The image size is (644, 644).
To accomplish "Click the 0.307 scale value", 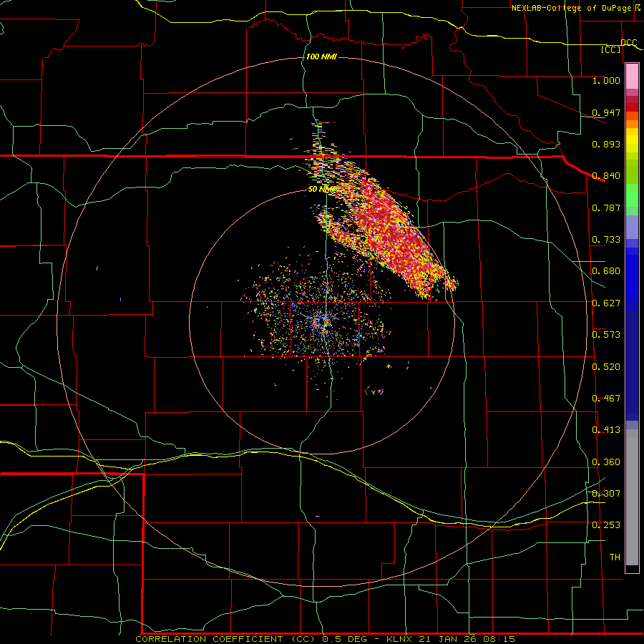I will click(606, 494).
